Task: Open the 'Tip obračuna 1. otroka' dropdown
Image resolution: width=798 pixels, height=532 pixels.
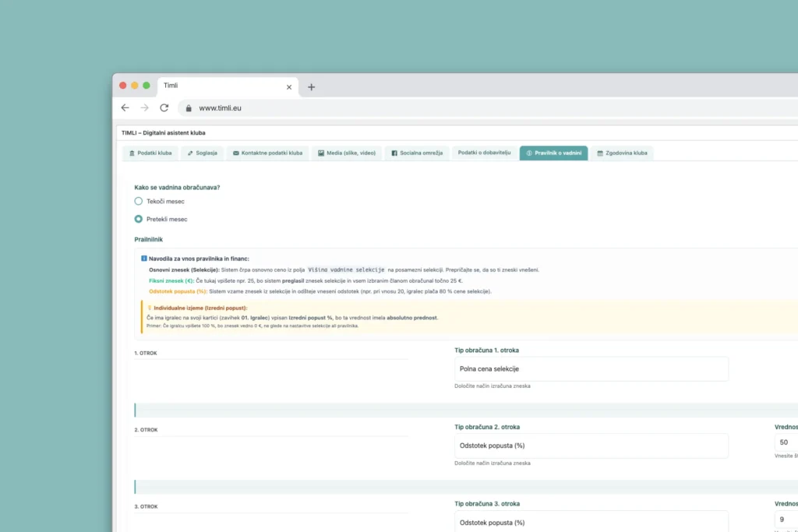Action: pos(591,368)
